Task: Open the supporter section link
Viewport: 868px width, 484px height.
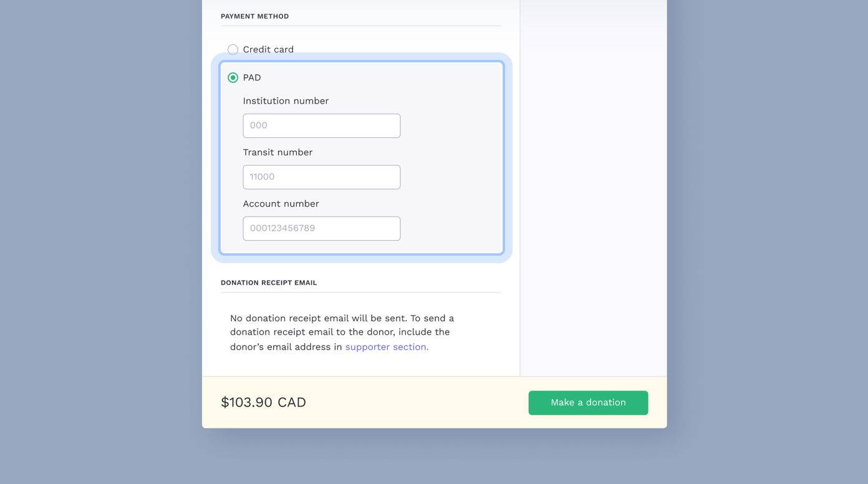Action: pyautogui.click(x=386, y=347)
